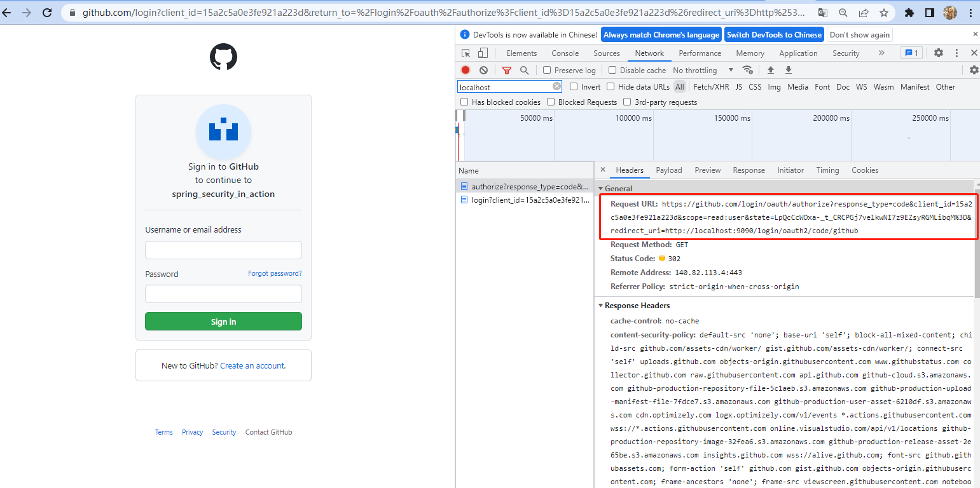This screenshot has height=488, width=980.
Task: Click Switch DevTools to Chinese
Action: coord(774,35)
